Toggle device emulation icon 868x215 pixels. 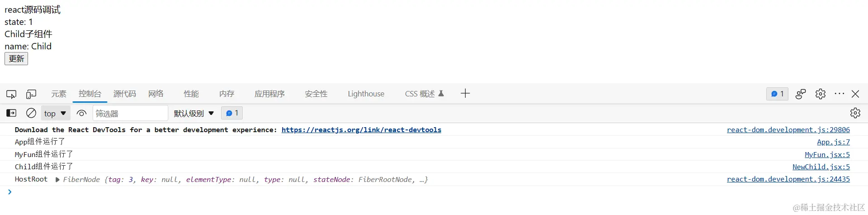(31, 94)
